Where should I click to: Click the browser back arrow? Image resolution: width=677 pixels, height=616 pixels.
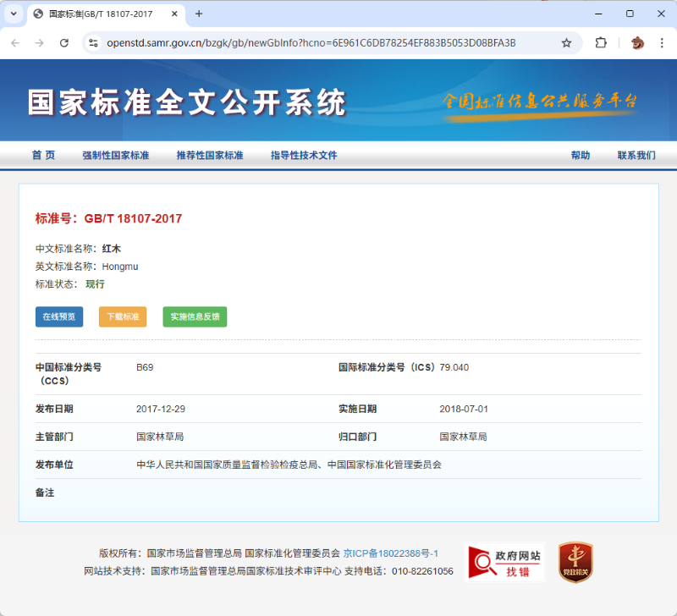tap(15, 43)
